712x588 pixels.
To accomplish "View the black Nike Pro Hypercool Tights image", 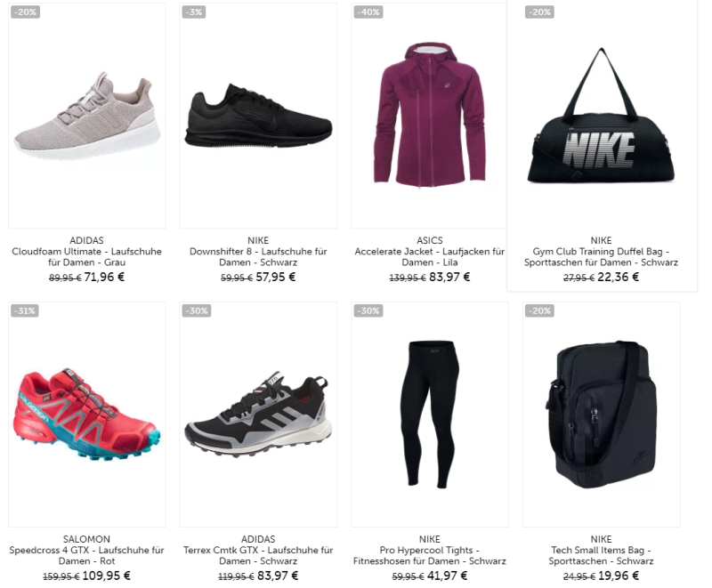I will click(430, 415).
